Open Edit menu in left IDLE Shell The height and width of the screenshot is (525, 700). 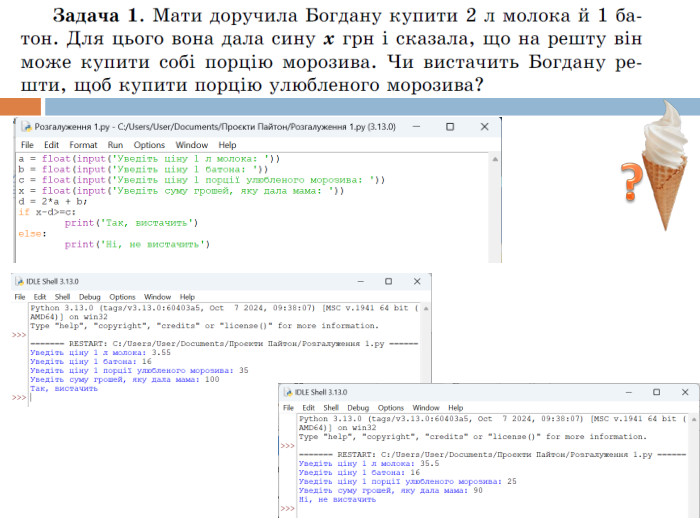click(x=40, y=297)
